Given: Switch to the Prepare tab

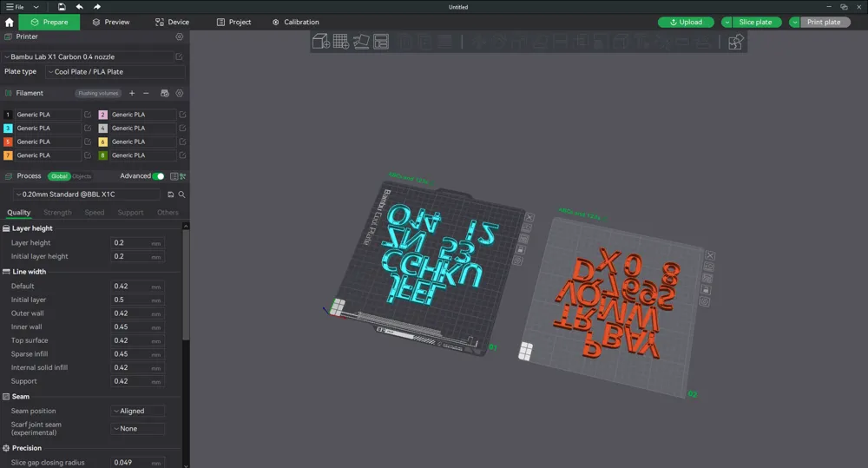Looking at the screenshot, I should click(x=49, y=23).
